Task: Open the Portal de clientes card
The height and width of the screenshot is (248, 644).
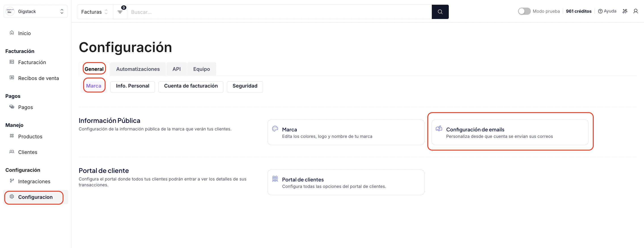Action: coord(346,182)
